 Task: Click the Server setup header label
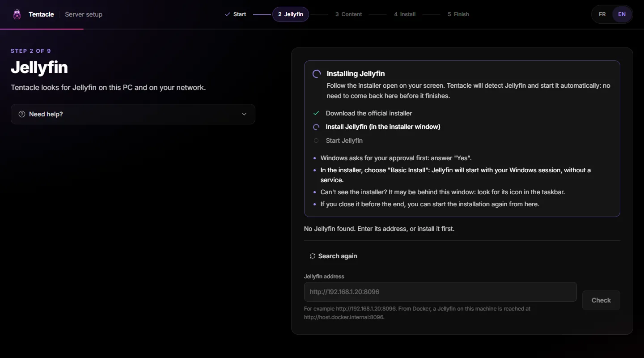point(84,14)
